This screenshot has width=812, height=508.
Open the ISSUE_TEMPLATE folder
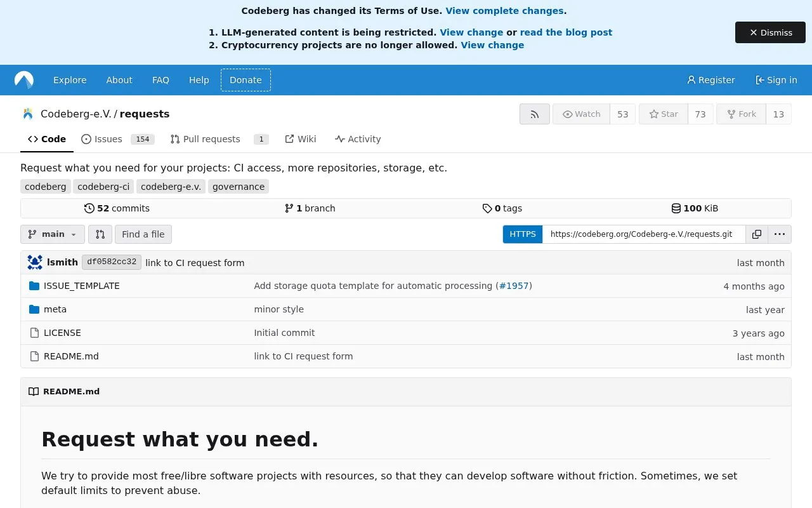82,286
